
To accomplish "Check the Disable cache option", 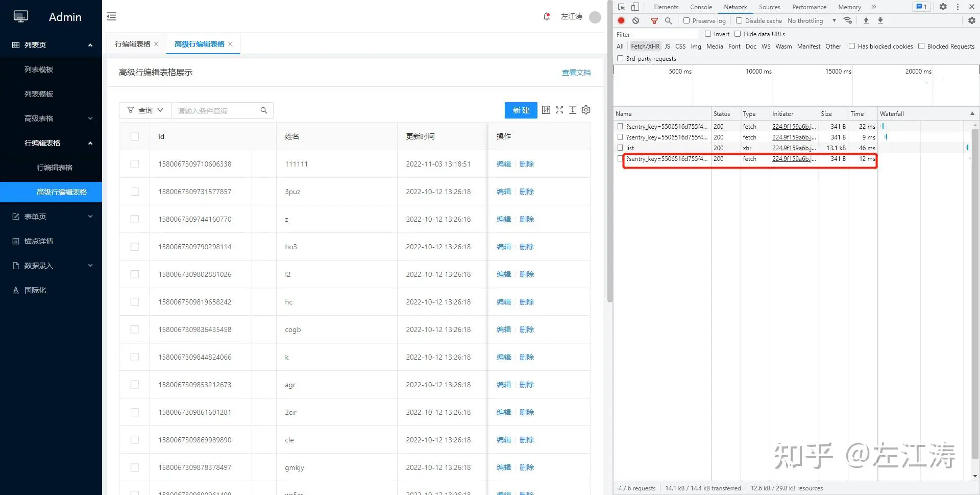I will [739, 20].
